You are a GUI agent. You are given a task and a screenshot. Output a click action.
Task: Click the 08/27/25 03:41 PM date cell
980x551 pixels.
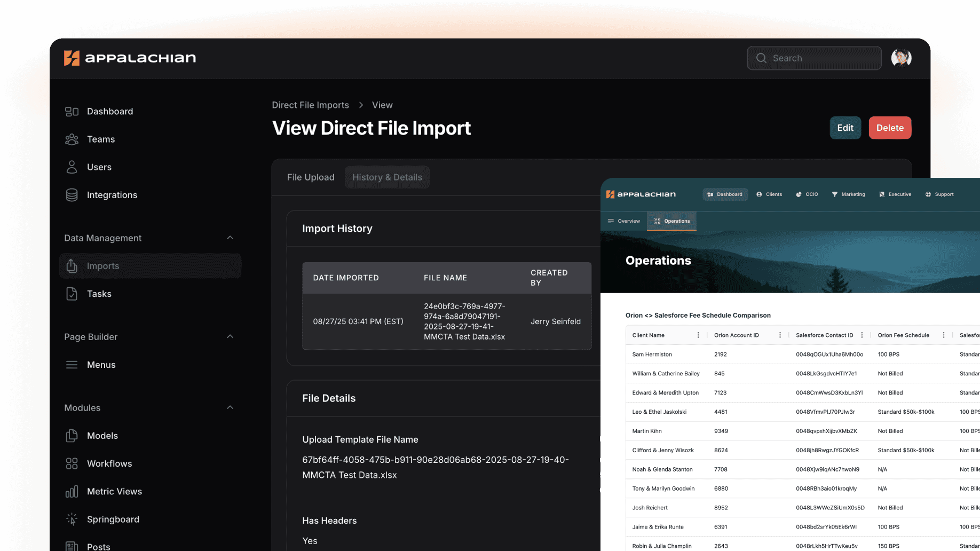tap(358, 321)
